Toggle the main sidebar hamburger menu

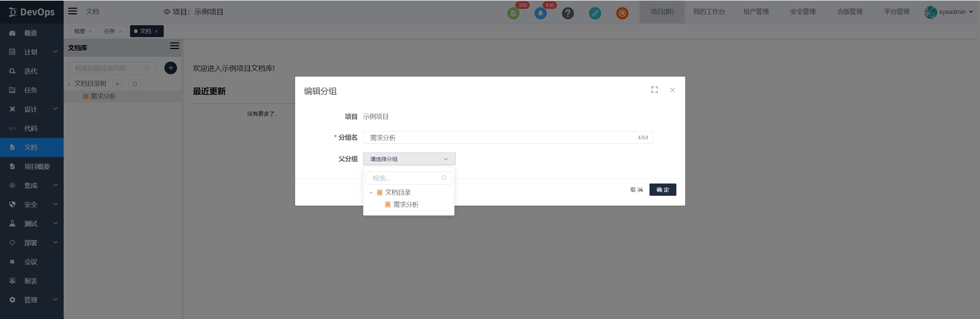[73, 12]
